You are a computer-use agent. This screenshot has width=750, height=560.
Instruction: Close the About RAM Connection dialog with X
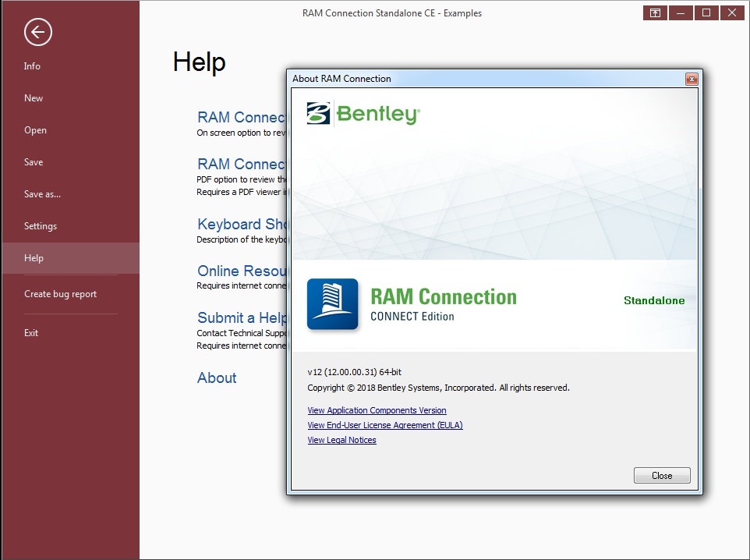pos(692,79)
